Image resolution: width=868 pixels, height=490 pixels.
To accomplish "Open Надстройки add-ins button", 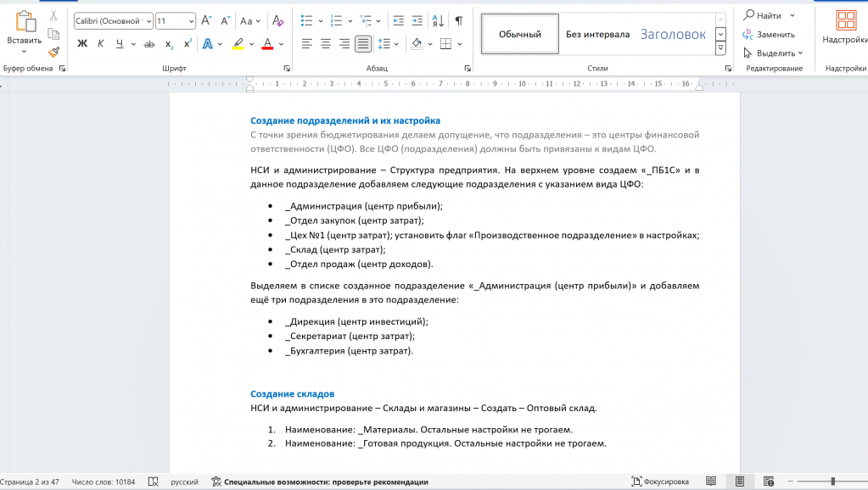I will 846,28.
